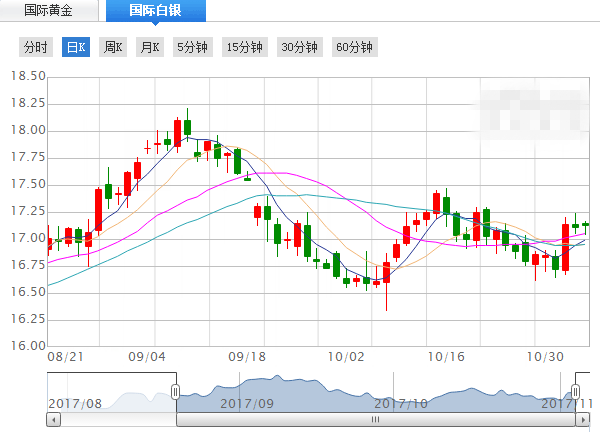Show the 分时 intraday chart
The image size is (600, 433).
[35, 47]
